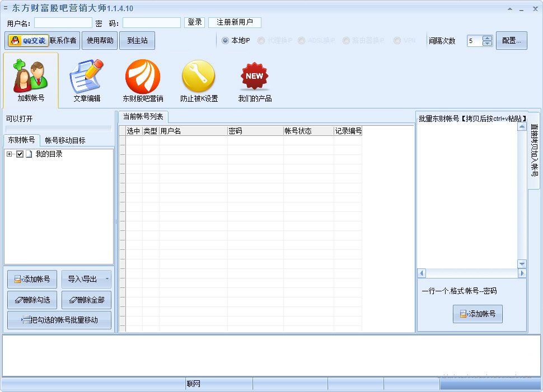Screen dimensions: 543x392
Task: Select the 当前帐号列表 tab
Action: (143, 117)
